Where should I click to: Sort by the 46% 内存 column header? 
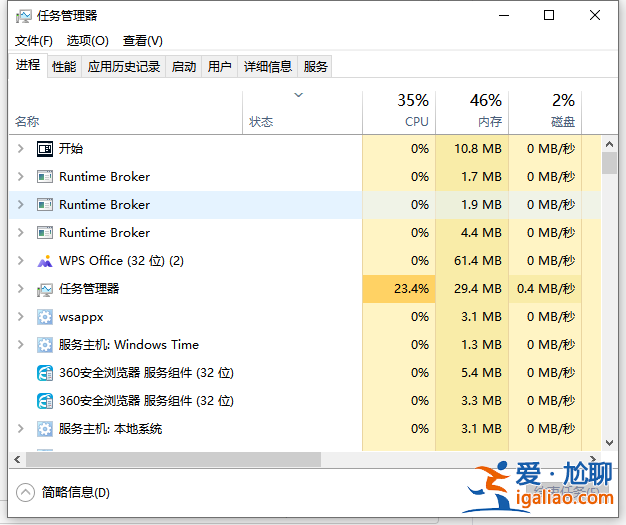tap(472, 113)
